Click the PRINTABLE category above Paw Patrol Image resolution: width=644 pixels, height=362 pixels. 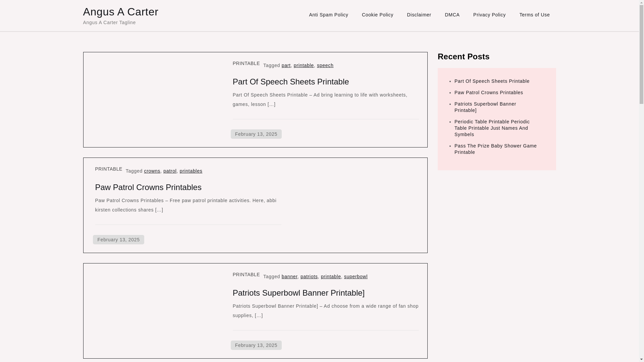tap(109, 169)
